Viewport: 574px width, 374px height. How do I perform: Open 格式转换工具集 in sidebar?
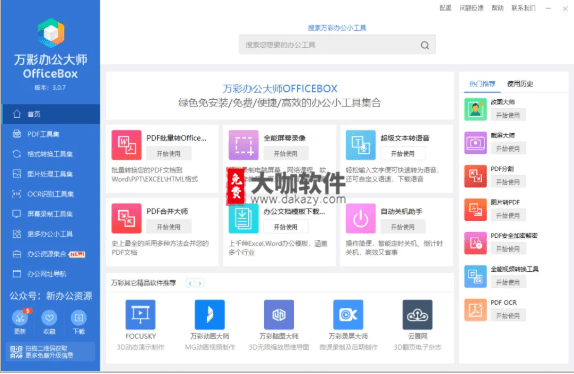pyautogui.click(x=50, y=154)
